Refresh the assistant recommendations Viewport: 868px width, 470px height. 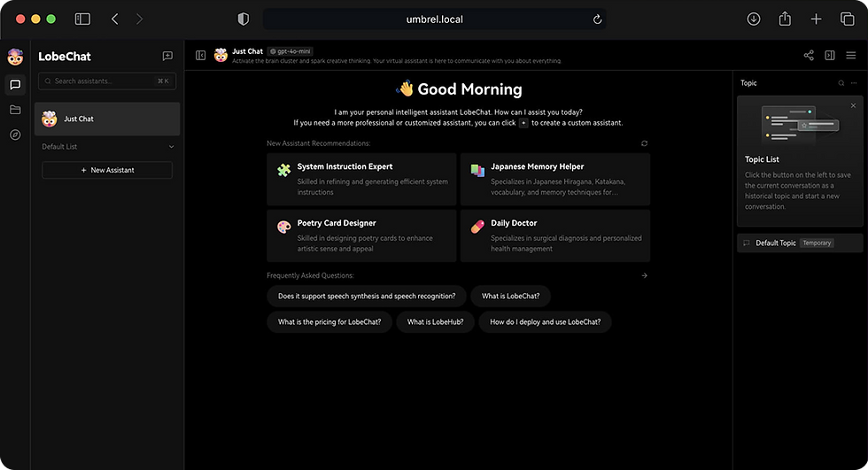pos(645,143)
